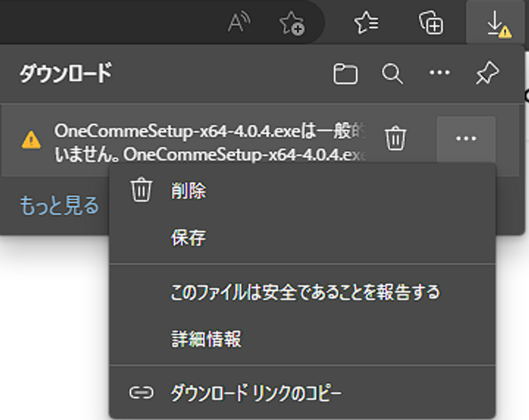This screenshot has width=529, height=420.
Task: Open the Favorites list icon
Action: click(x=367, y=23)
